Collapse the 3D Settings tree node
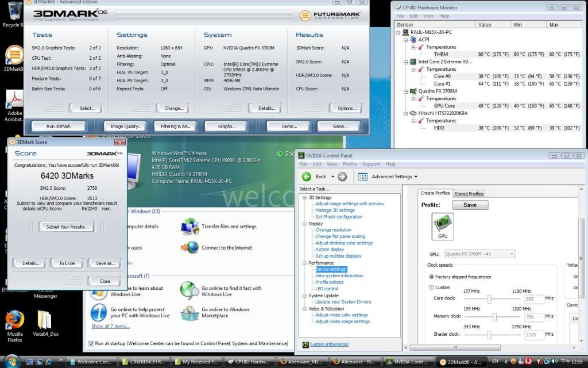Screen dimensions: 588x368 pyautogui.click(x=304, y=198)
